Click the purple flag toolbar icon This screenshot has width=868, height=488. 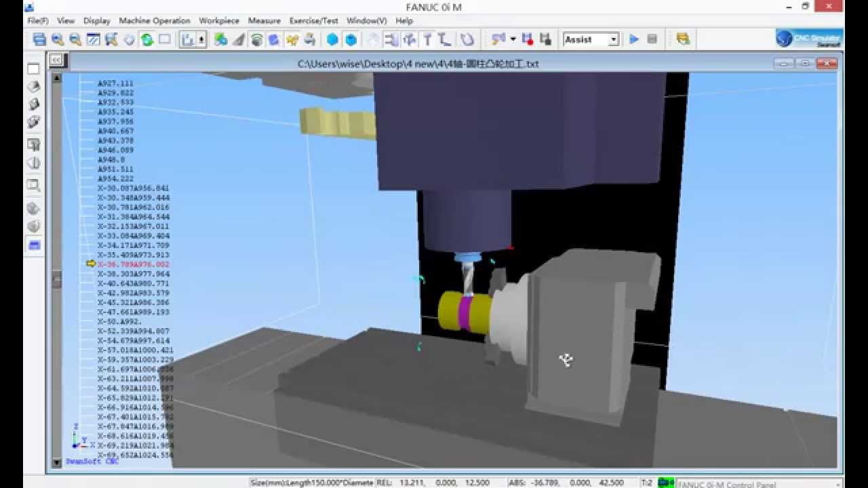[x=498, y=39]
